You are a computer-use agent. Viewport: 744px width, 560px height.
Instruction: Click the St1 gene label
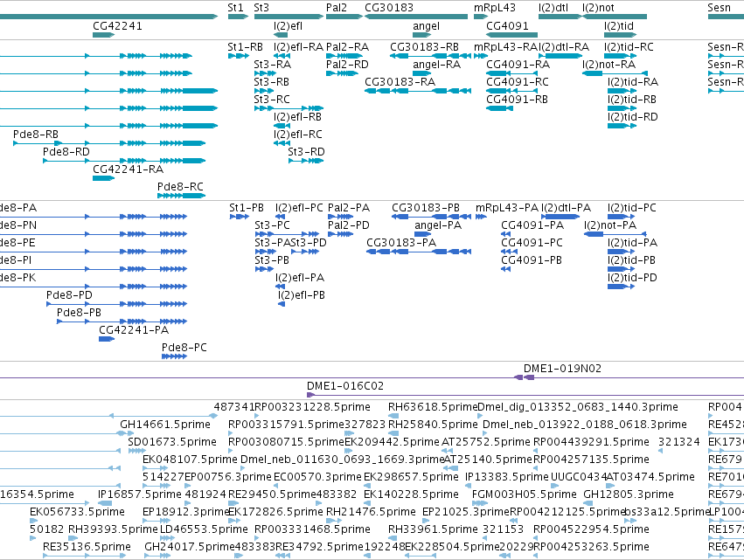[x=235, y=8]
